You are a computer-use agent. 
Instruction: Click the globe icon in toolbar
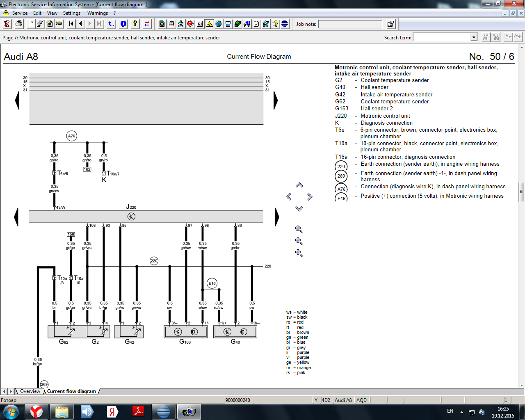(219, 24)
